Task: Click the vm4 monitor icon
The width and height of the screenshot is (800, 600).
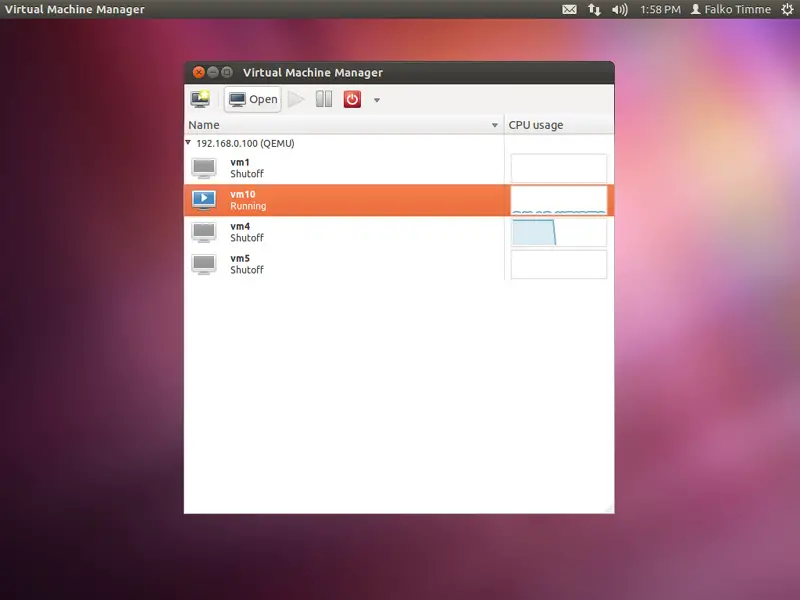Action: 204,232
